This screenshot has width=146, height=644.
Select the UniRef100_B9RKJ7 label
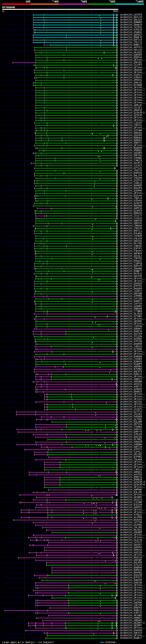point(131,45)
